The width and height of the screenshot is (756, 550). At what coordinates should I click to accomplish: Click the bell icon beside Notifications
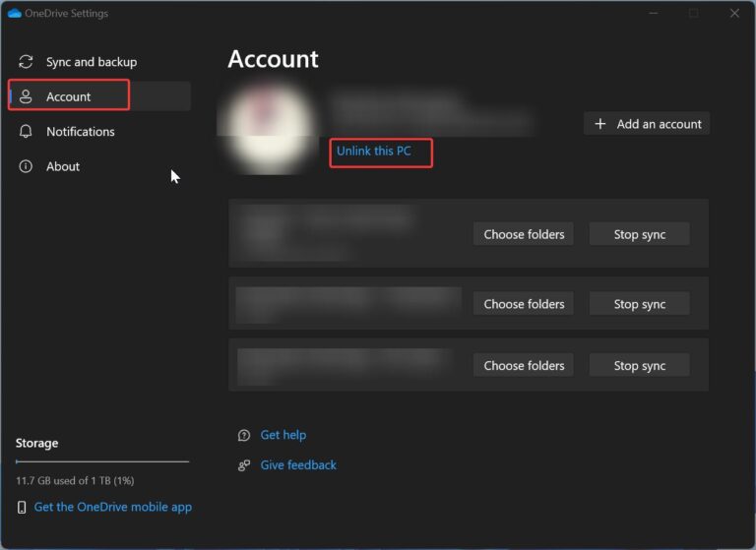(x=26, y=131)
